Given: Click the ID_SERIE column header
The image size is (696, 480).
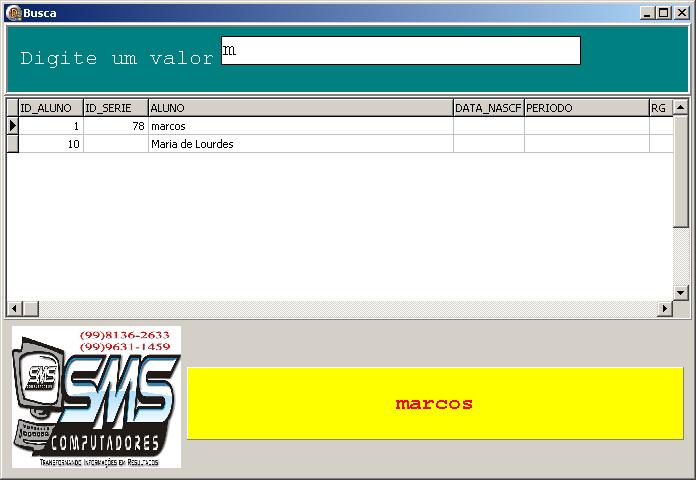Looking at the screenshot, I should click(x=115, y=108).
